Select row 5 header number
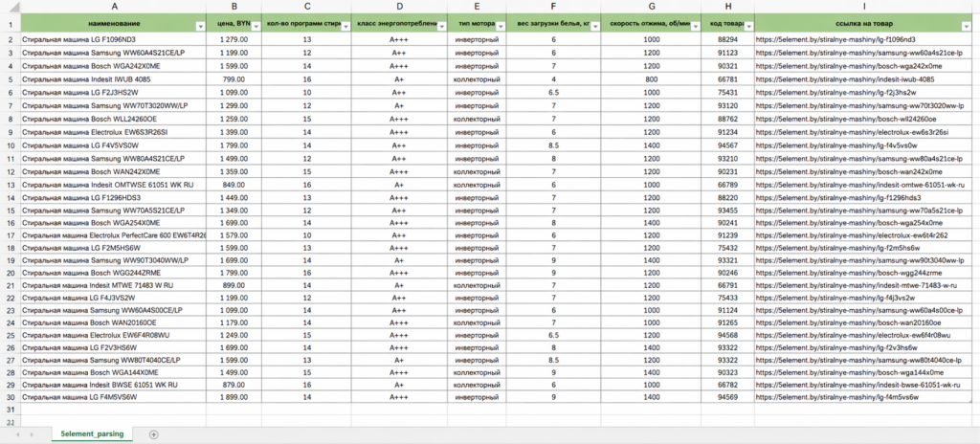This screenshot has width=980, height=444. [10, 79]
